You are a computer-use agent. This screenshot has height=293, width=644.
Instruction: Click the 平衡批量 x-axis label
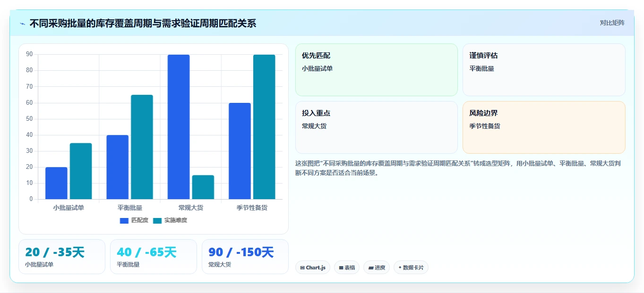click(x=130, y=208)
